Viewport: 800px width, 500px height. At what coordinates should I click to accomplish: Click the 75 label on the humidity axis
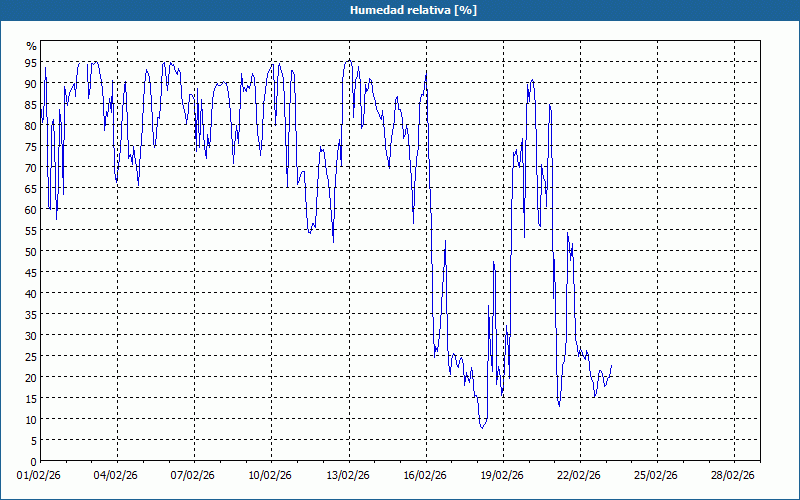click(31, 147)
